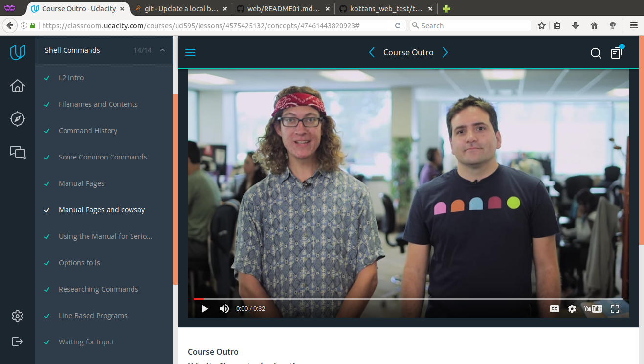Open Line Based Programs concept

point(93,316)
